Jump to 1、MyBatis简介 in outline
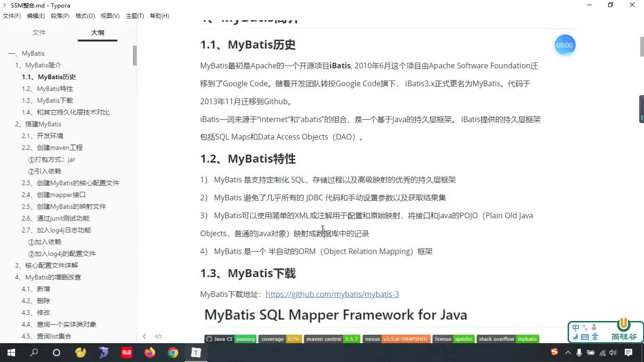 click(x=38, y=65)
